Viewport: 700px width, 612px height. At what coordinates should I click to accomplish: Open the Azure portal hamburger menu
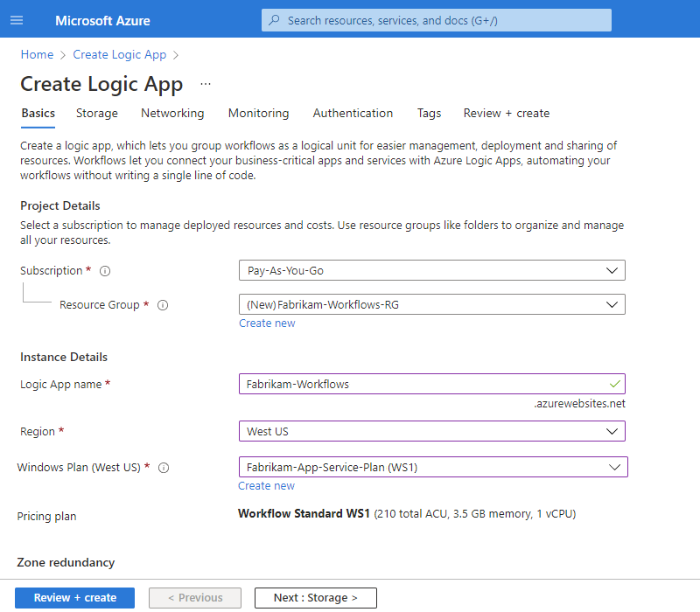17,19
